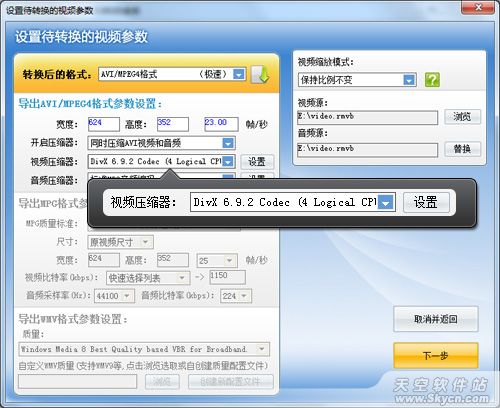Click the AVI 高度 field showing 352
Screen dimensions: 500x408
click(173, 124)
